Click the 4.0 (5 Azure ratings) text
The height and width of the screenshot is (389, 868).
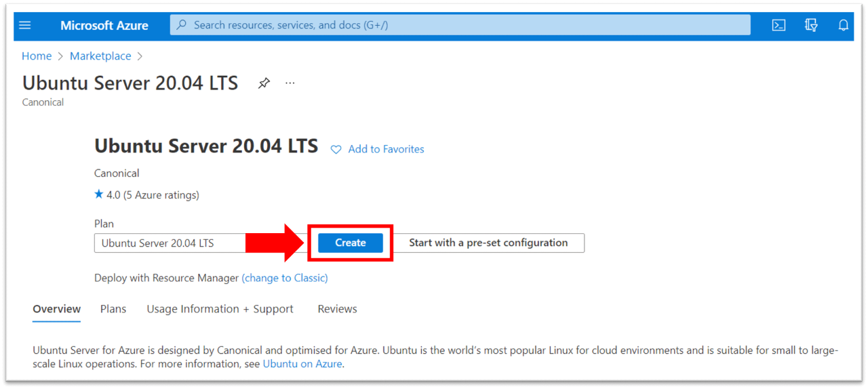[153, 195]
